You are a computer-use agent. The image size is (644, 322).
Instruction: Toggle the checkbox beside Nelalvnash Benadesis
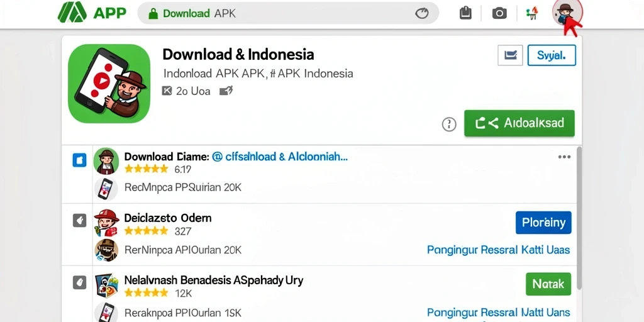click(x=79, y=282)
